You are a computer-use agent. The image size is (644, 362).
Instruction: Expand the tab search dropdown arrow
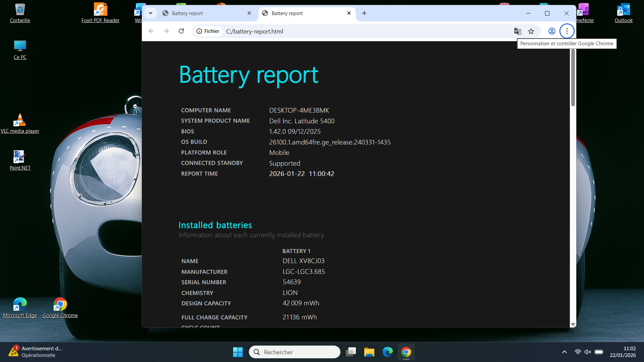point(151,13)
